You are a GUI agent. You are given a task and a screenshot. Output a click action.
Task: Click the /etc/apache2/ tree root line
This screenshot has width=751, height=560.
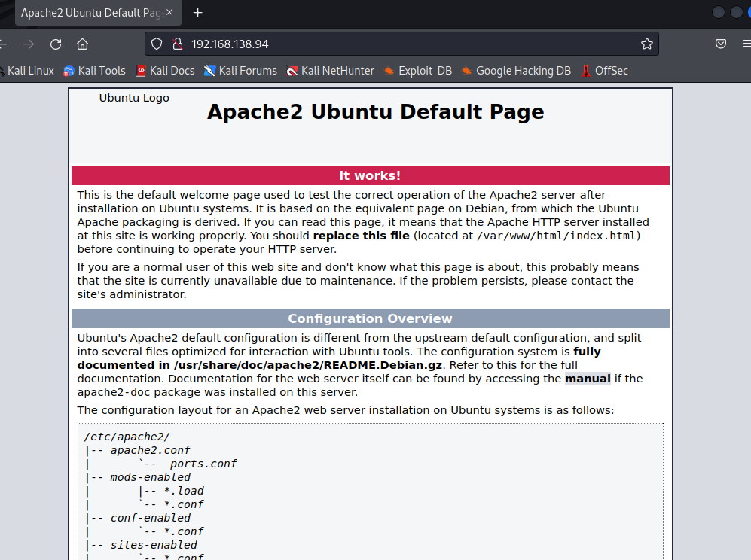coord(127,437)
